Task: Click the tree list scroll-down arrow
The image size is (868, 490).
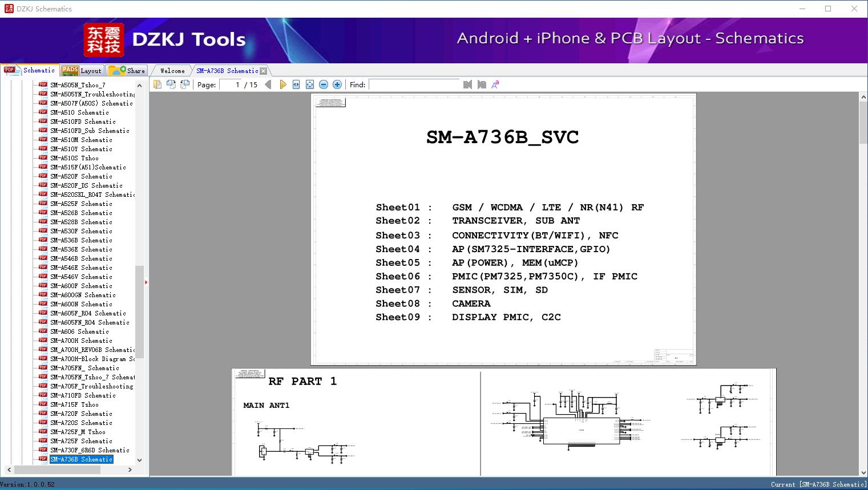Action: (x=139, y=460)
